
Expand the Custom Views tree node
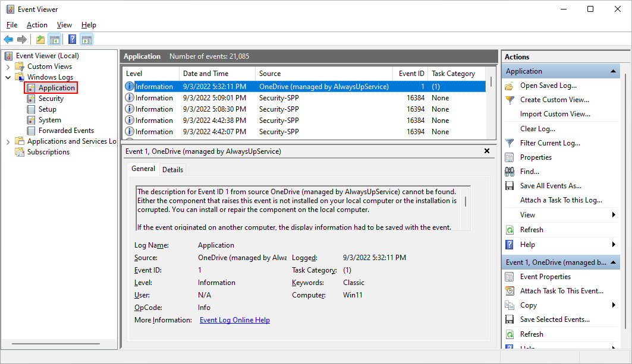[x=8, y=67]
